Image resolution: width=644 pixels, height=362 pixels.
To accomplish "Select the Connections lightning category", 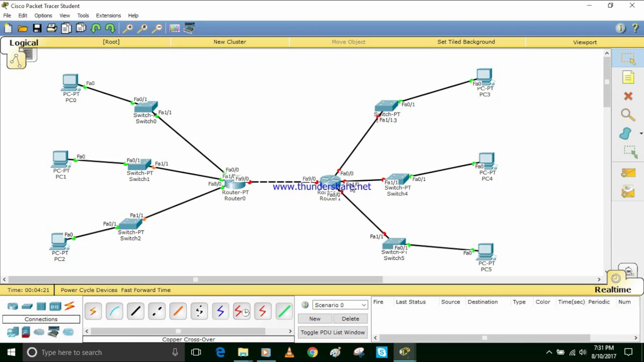I will coord(69,306).
